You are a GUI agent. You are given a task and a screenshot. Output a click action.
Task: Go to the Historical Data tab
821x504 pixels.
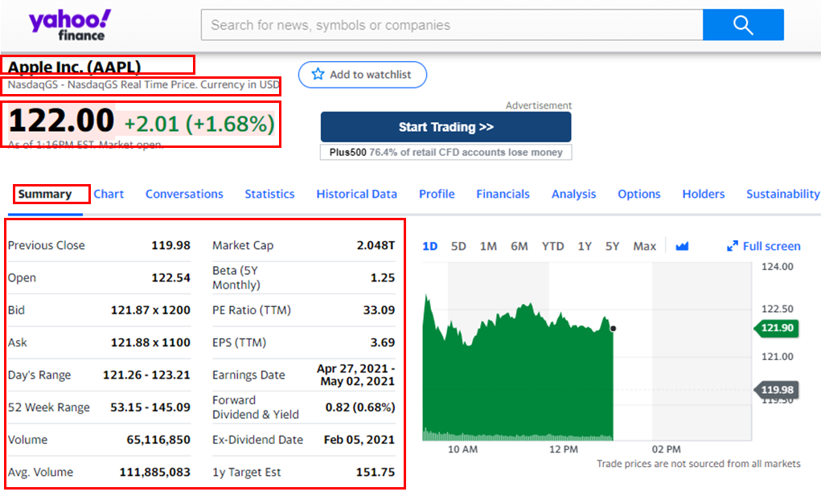[x=356, y=195]
